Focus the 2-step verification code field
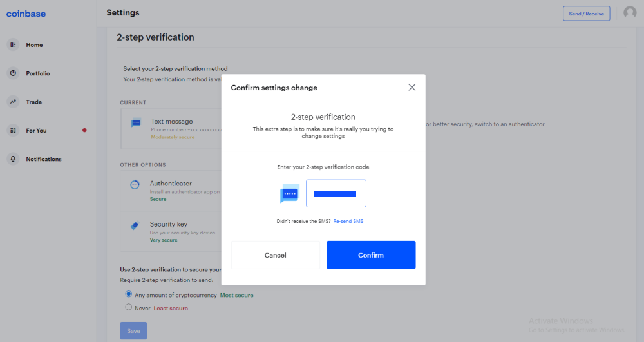This screenshot has height=342, width=644. (x=336, y=193)
